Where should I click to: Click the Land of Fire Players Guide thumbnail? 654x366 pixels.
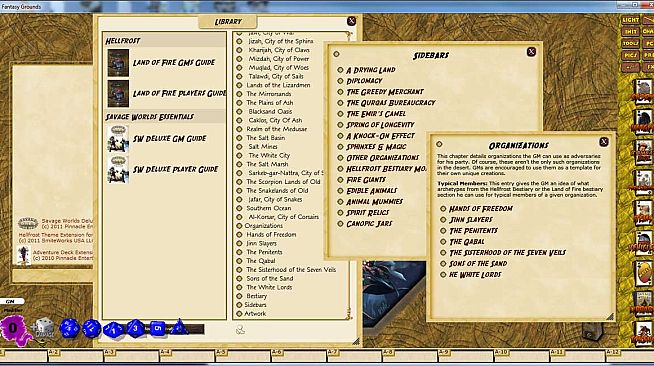(x=118, y=93)
